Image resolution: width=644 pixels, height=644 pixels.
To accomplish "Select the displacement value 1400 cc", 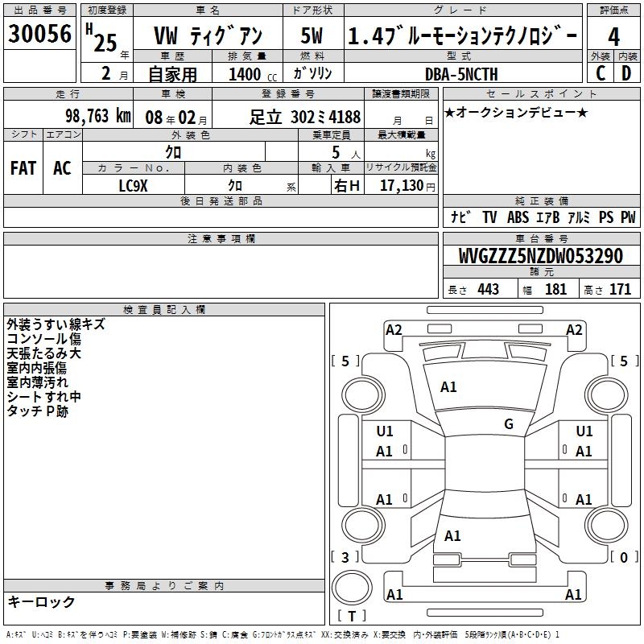I will click(253, 74).
